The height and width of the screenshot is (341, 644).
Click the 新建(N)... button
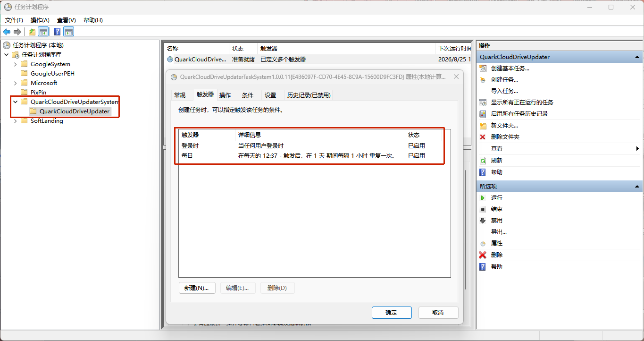point(197,288)
